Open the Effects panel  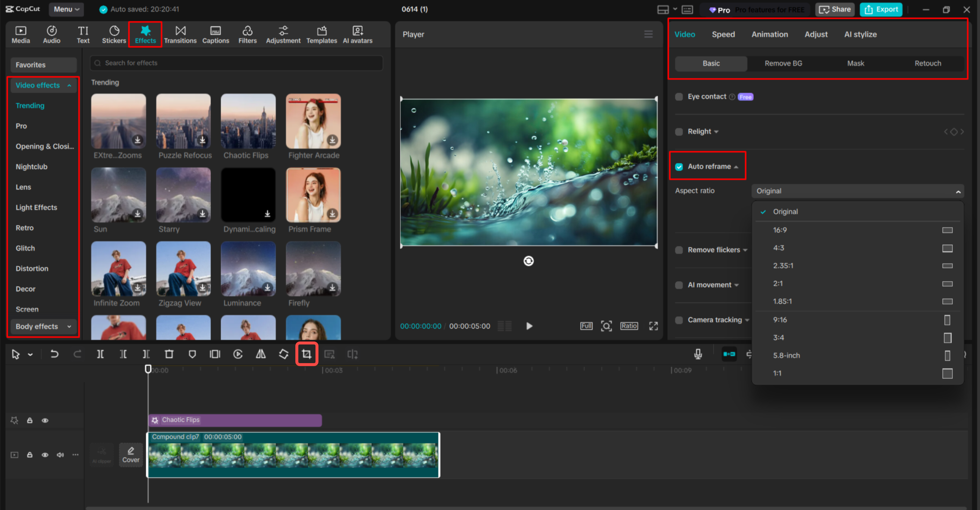coord(145,34)
